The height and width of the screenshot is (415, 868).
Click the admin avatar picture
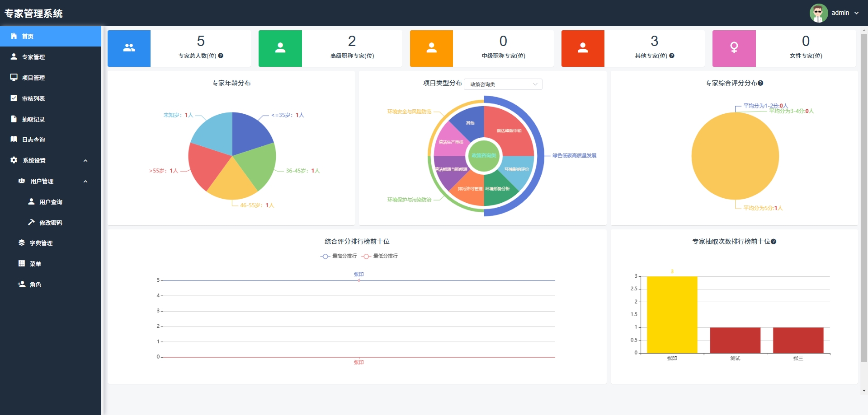pyautogui.click(x=818, y=13)
